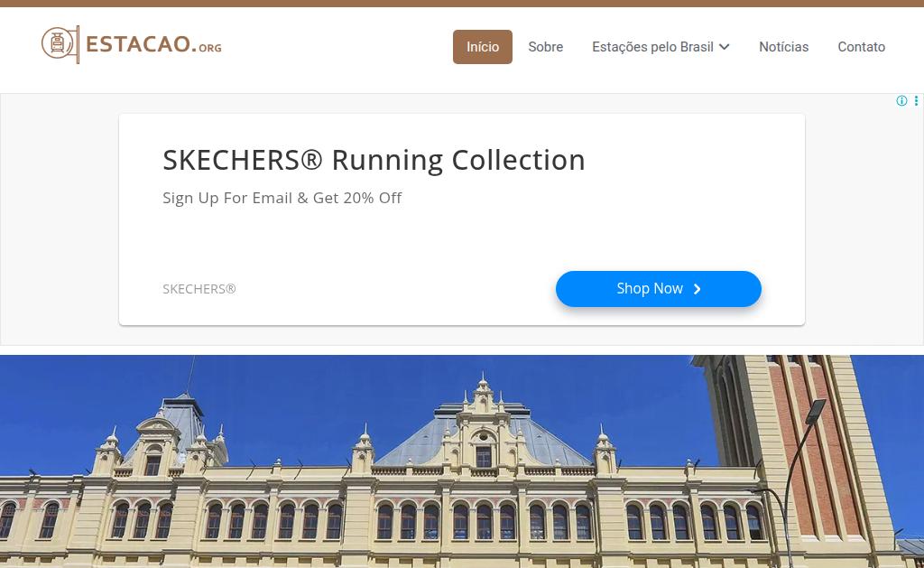Open the ad options three-dot icon

pyautogui.click(x=917, y=101)
